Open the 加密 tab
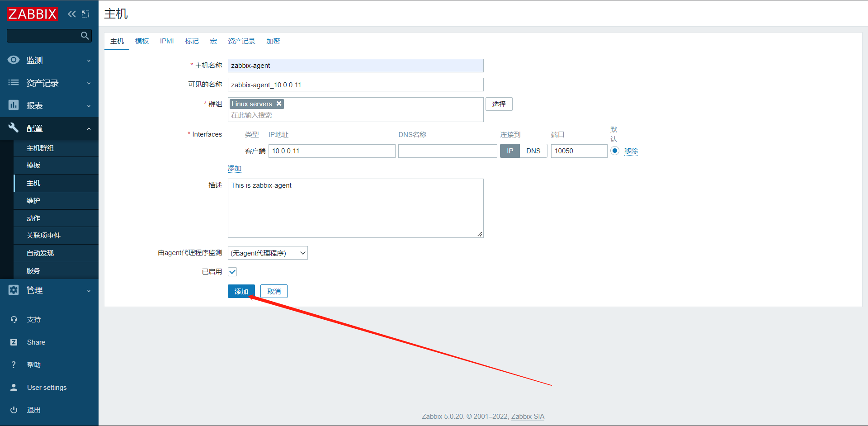The width and height of the screenshot is (868, 426). pyautogui.click(x=273, y=41)
